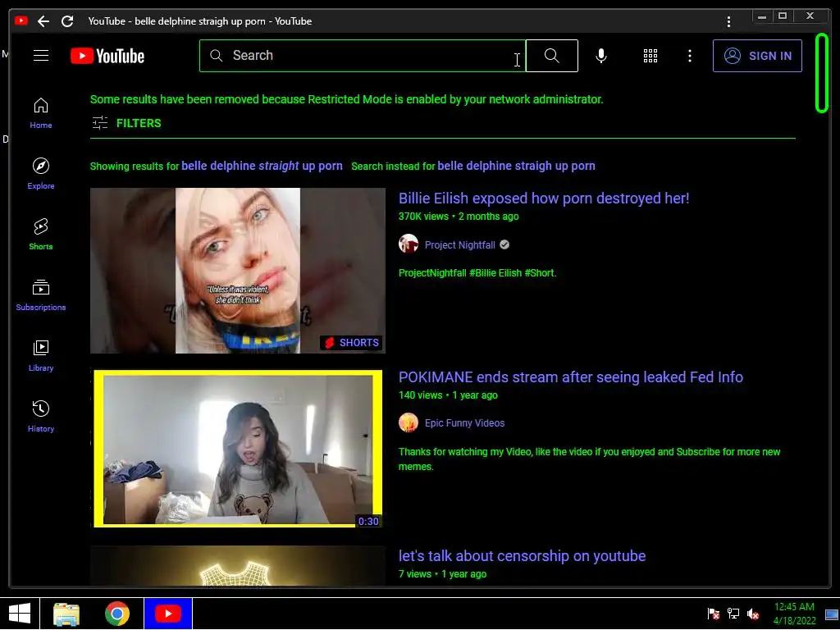Image resolution: width=840 pixels, height=630 pixels.
Task: Click the '140 views' text
Action: [421, 395]
